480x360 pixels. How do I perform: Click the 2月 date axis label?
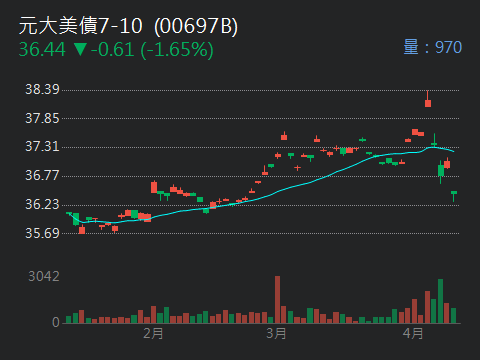tap(153, 333)
